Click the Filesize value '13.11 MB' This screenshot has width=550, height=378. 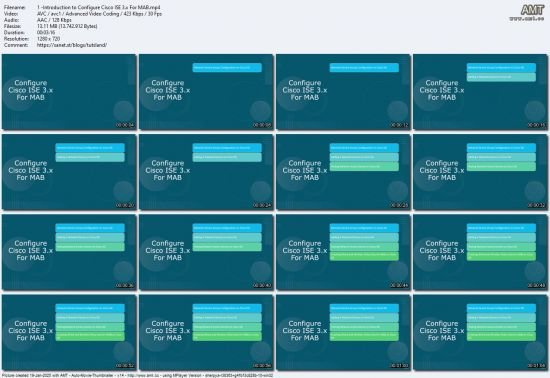pos(67,26)
